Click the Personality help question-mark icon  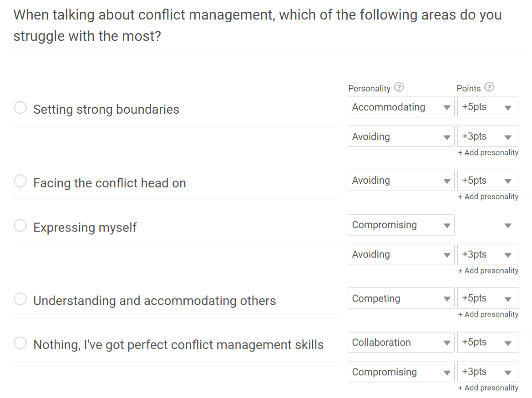tap(399, 87)
